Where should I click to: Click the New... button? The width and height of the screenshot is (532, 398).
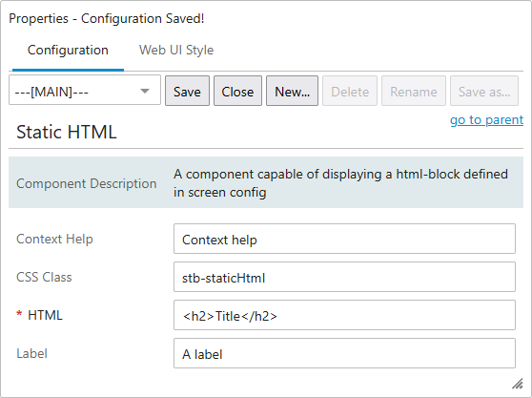[292, 91]
